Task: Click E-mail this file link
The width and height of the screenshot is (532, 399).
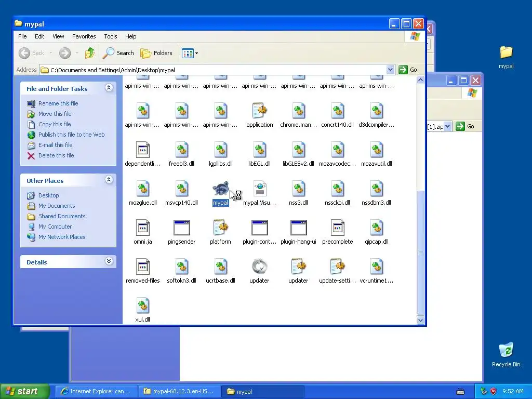Action: tap(55, 145)
